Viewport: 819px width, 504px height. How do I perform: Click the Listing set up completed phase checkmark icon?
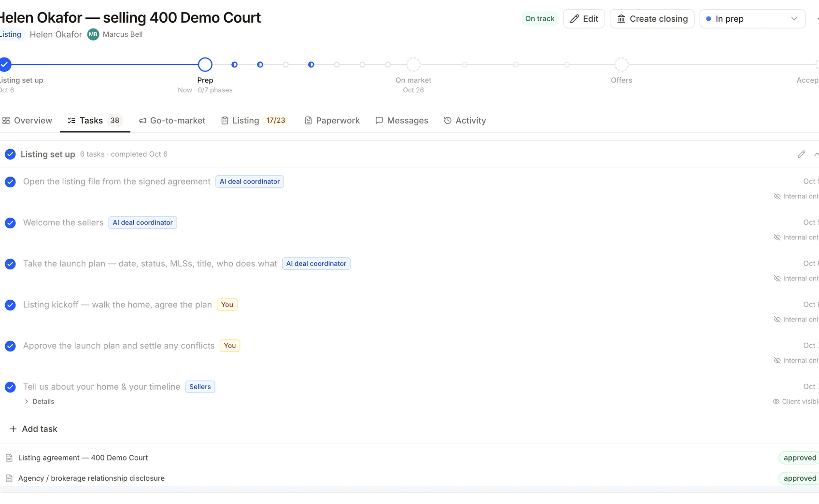(10, 154)
